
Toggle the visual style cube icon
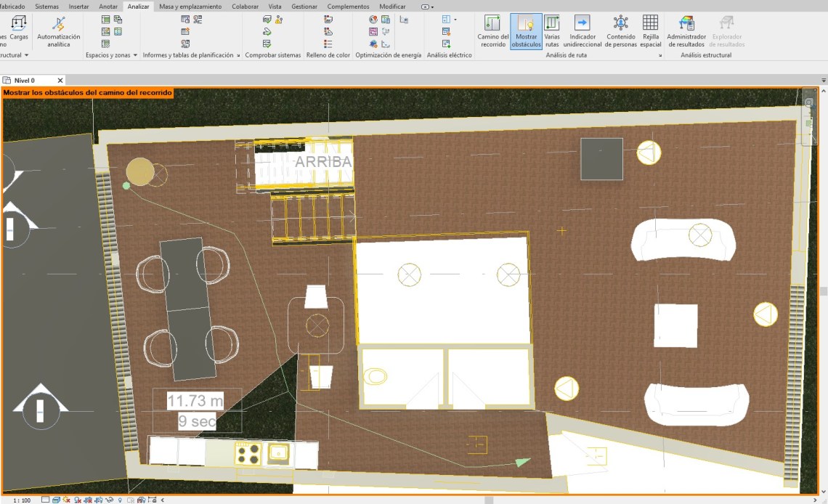pos(56,500)
